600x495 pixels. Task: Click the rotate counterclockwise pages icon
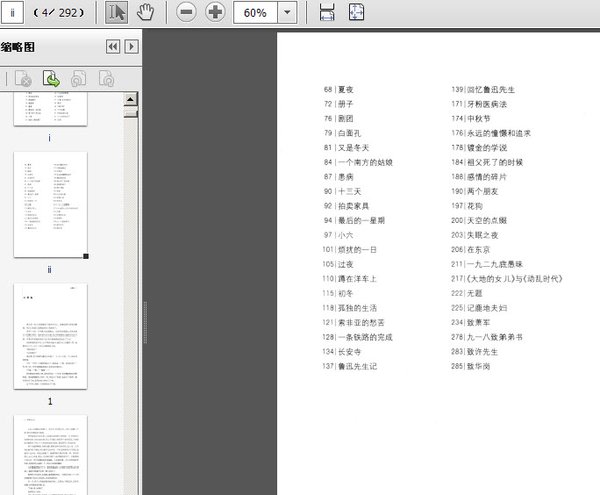(x=79, y=77)
